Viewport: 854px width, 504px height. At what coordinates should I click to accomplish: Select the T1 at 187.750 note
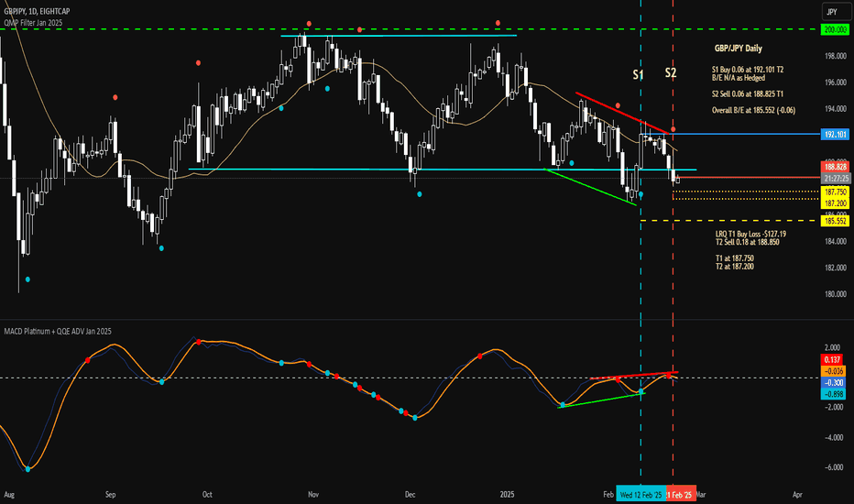pyautogui.click(x=734, y=258)
